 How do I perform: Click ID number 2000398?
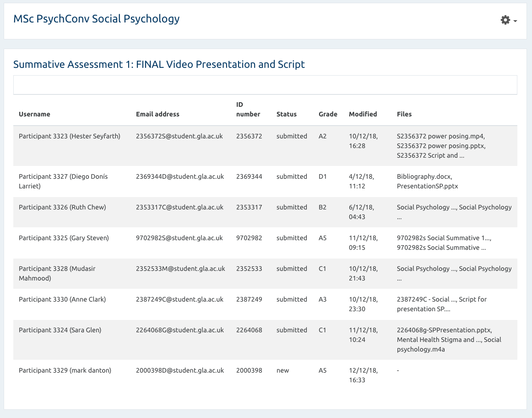(249, 370)
